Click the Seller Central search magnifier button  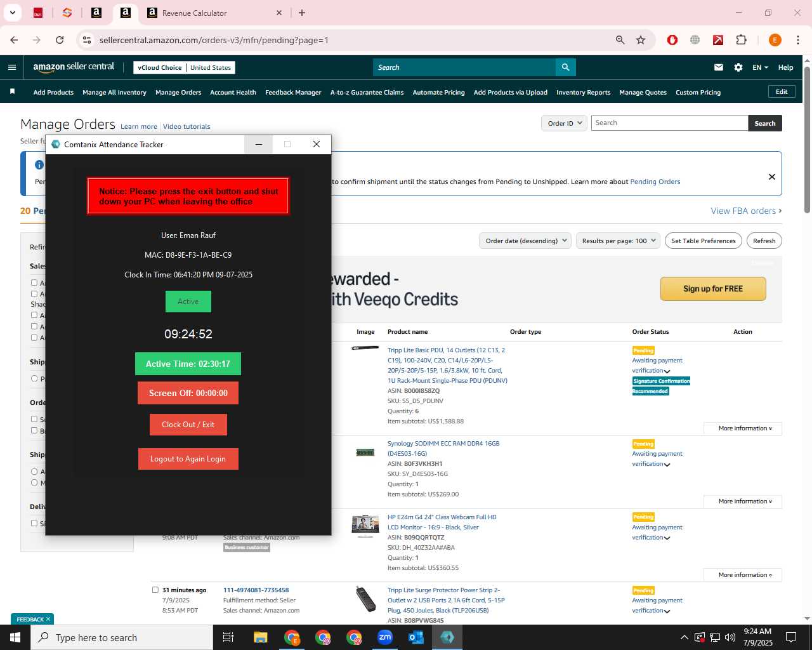[565, 67]
